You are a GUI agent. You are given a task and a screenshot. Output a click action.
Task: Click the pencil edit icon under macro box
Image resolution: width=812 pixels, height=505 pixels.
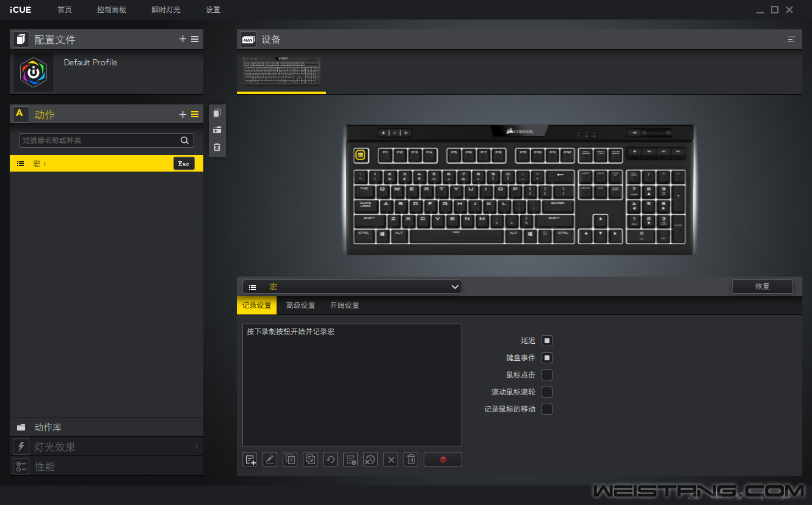pos(270,459)
